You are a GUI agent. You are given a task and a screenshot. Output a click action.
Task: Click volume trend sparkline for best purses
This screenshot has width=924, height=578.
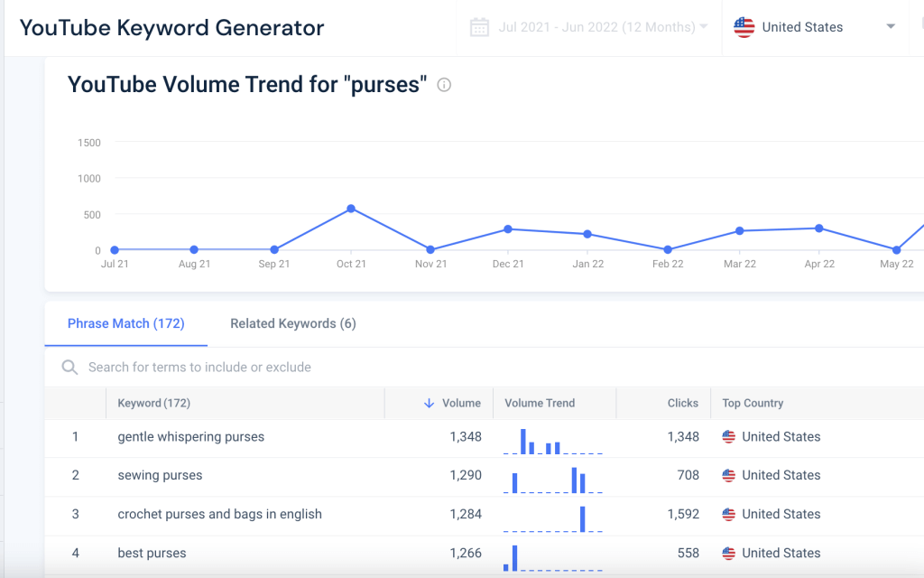coord(553,558)
